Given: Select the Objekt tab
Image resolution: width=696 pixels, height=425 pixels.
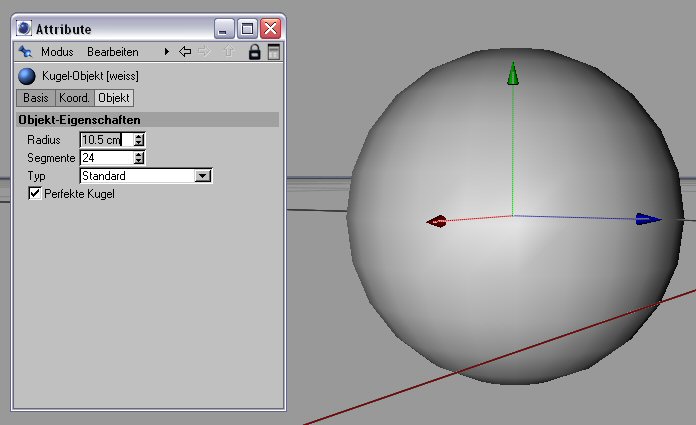Looking at the screenshot, I should coord(114,98).
